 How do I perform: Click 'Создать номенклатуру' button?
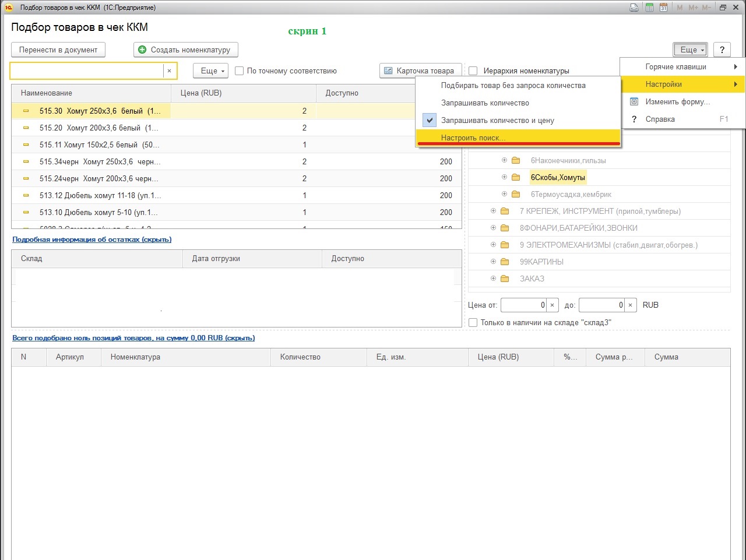coord(186,50)
